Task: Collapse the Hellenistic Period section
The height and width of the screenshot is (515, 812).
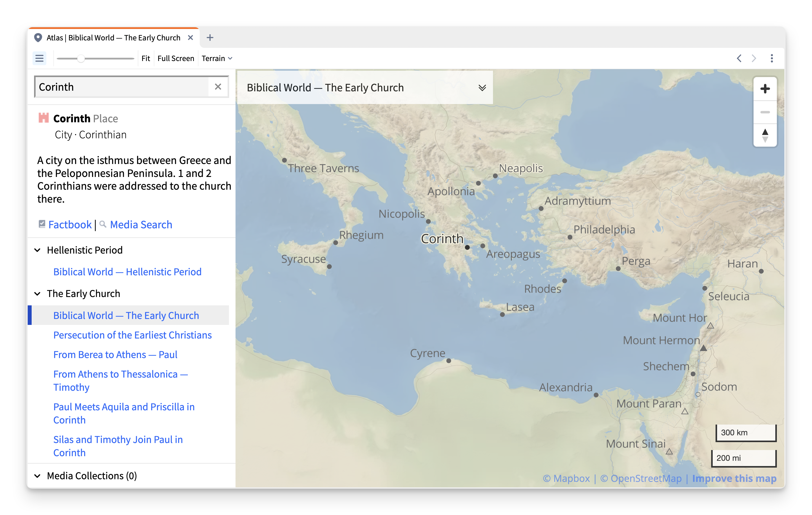Action: click(37, 250)
